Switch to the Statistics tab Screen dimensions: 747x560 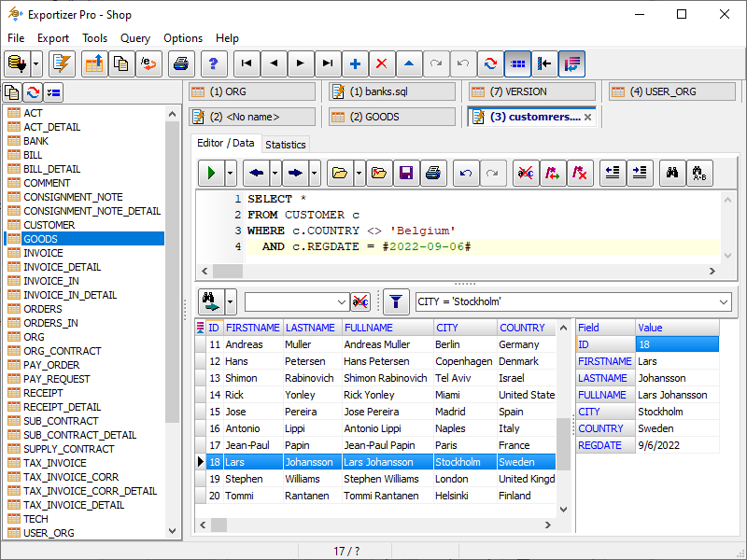[x=285, y=145]
